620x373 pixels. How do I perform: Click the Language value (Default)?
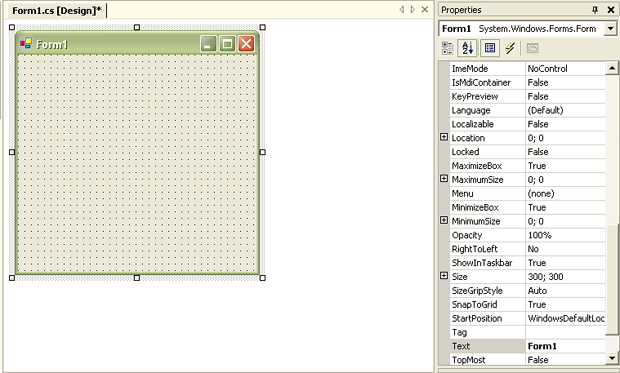point(545,110)
